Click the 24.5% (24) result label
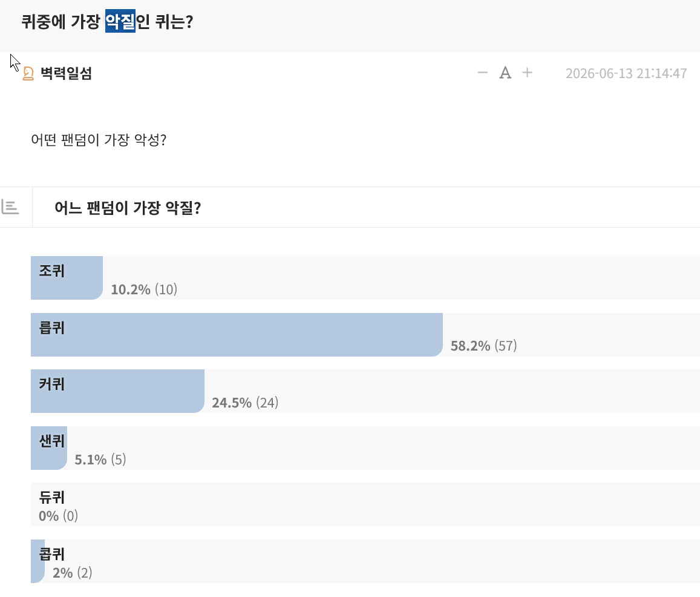 tap(244, 403)
